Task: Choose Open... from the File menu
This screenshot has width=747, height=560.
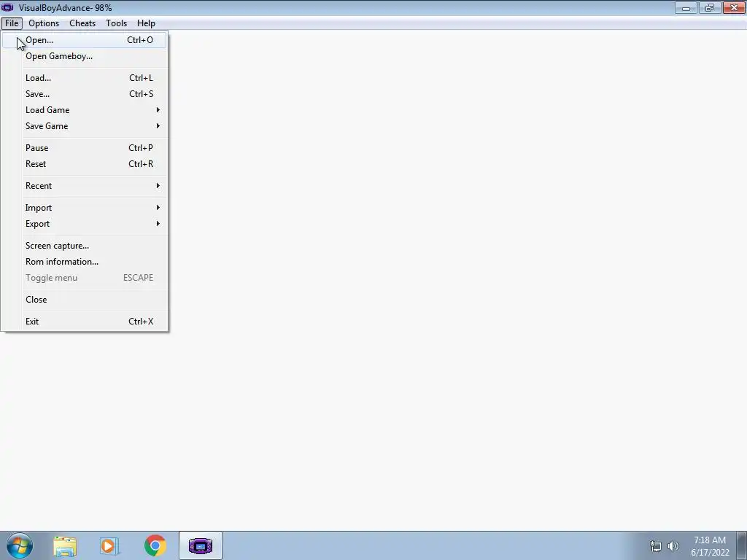Action: pyautogui.click(x=85, y=40)
